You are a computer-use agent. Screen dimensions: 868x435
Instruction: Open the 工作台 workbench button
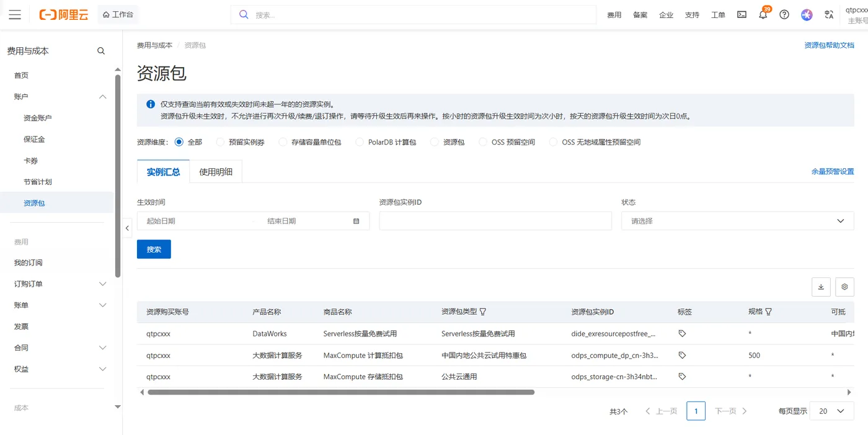pos(118,15)
